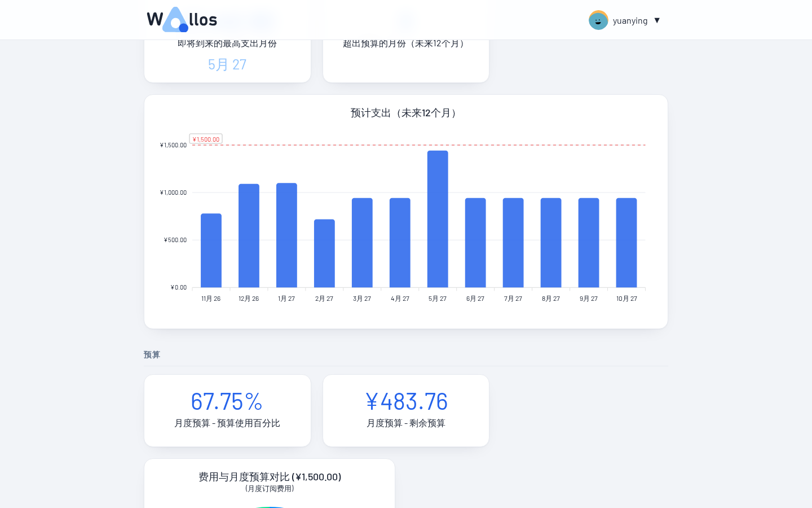Click the 超出预算的月份（未来12个月） label
Image resolution: width=812 pixels, height=508 pixels.
tap(406, 43)
